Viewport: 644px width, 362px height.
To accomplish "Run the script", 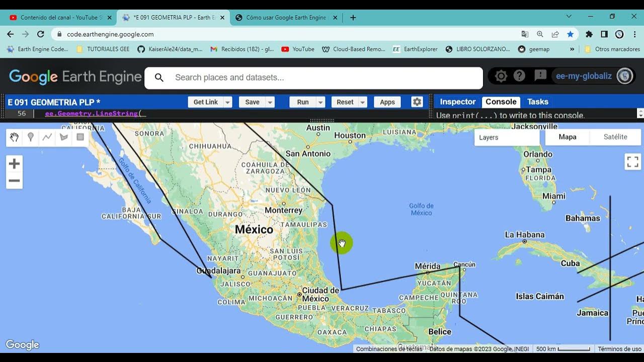I will [303, 102].
